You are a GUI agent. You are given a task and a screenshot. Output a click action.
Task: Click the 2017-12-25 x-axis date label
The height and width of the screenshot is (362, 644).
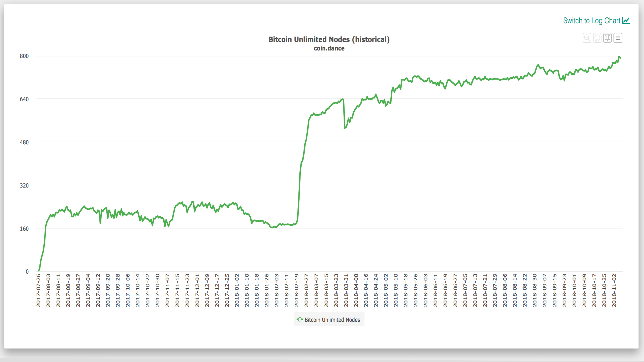227,290
